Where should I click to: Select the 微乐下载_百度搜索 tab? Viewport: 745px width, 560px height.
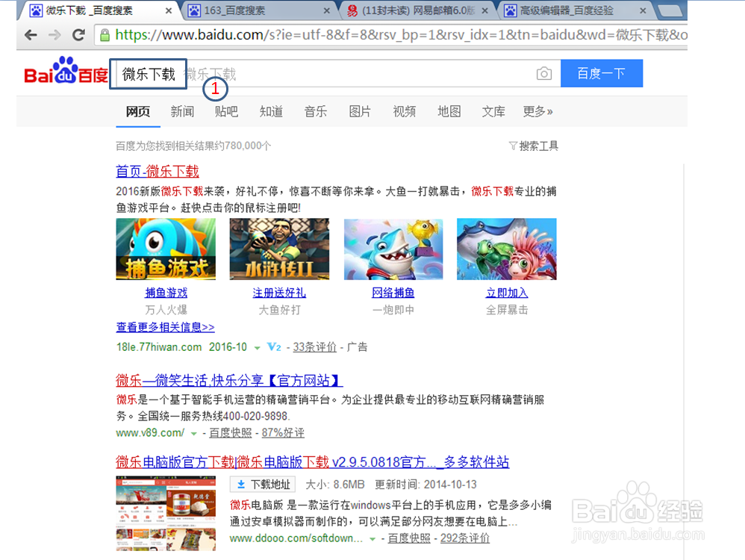point(99,10)
